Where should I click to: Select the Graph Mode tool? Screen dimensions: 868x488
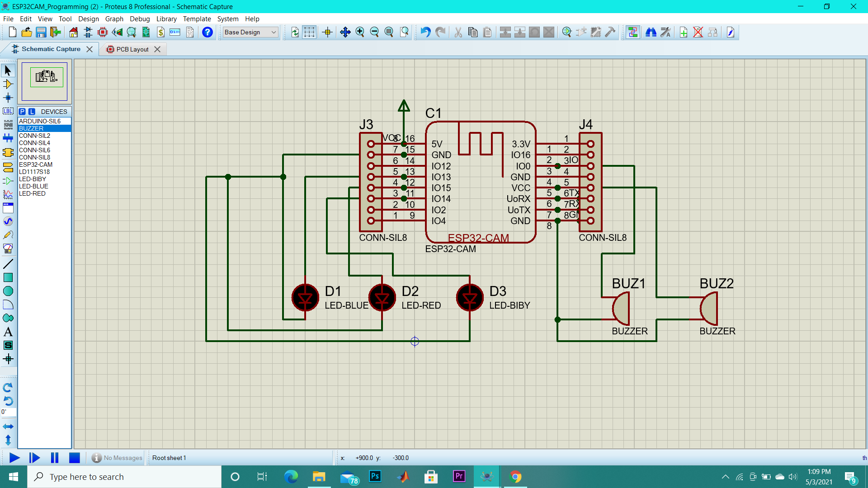pyautogui.click(x=8, y=194)
